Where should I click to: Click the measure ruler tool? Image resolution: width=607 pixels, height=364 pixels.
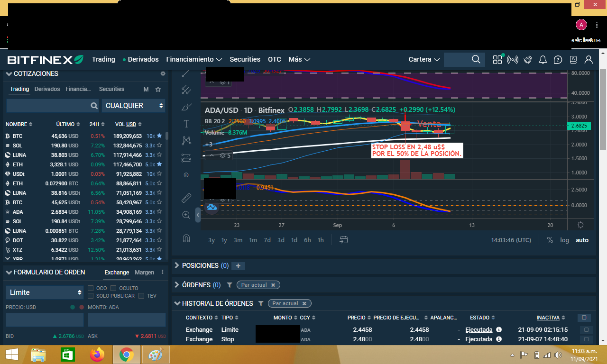pos(186,198)
